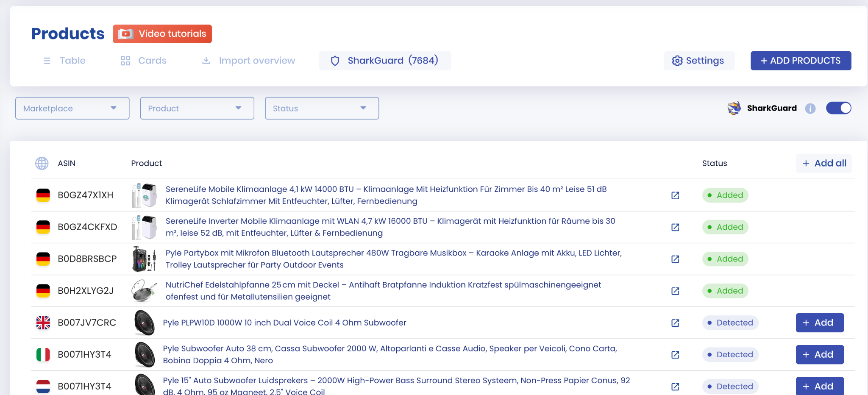Click the Netherlands flag for B0071HY3T4

pyautogui.click(x=43, y=387)
